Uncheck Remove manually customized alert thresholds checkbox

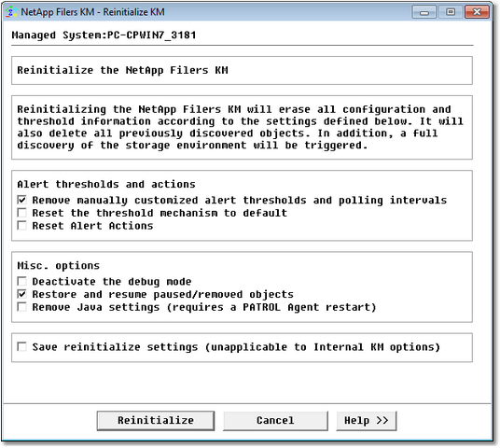[21, 200]
